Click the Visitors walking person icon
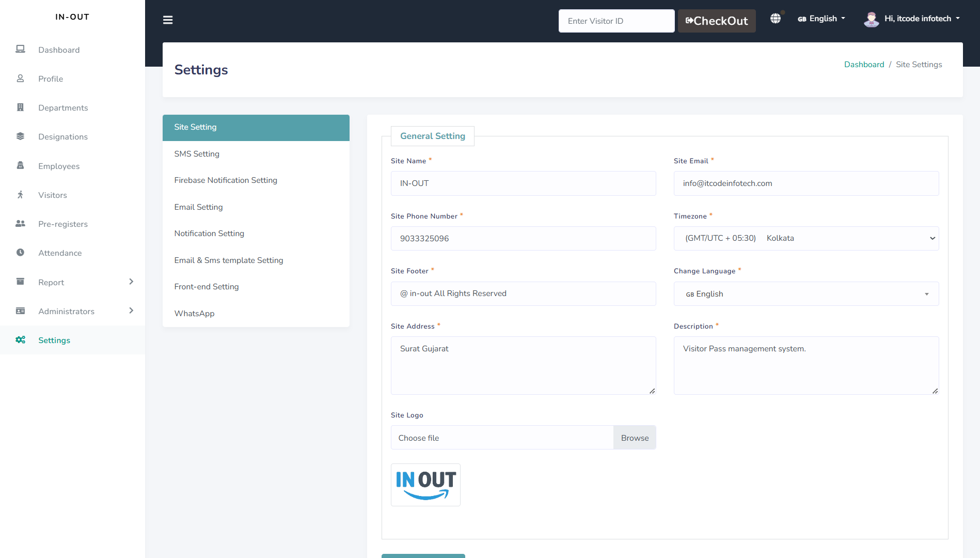980x558 pixels. 20,194
